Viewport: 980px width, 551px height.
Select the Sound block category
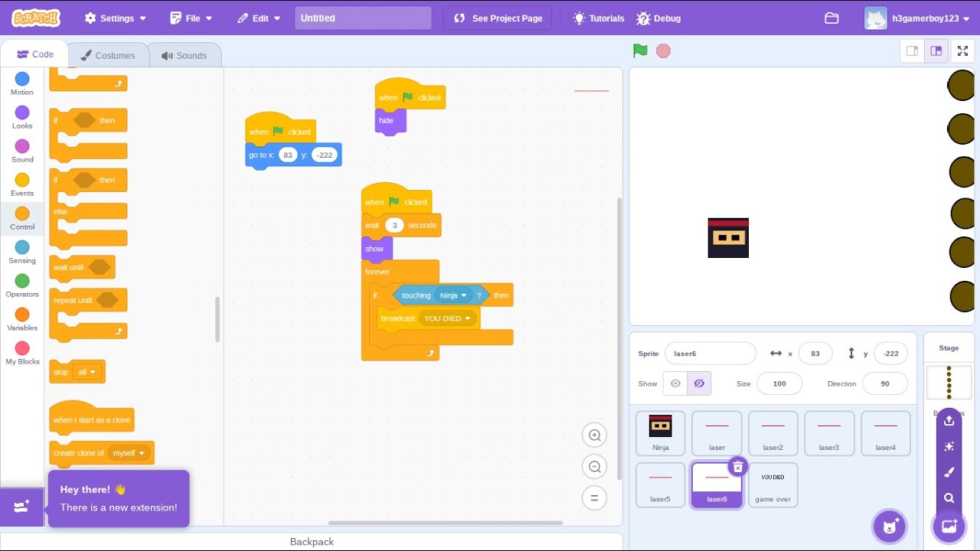pos(22,151)
